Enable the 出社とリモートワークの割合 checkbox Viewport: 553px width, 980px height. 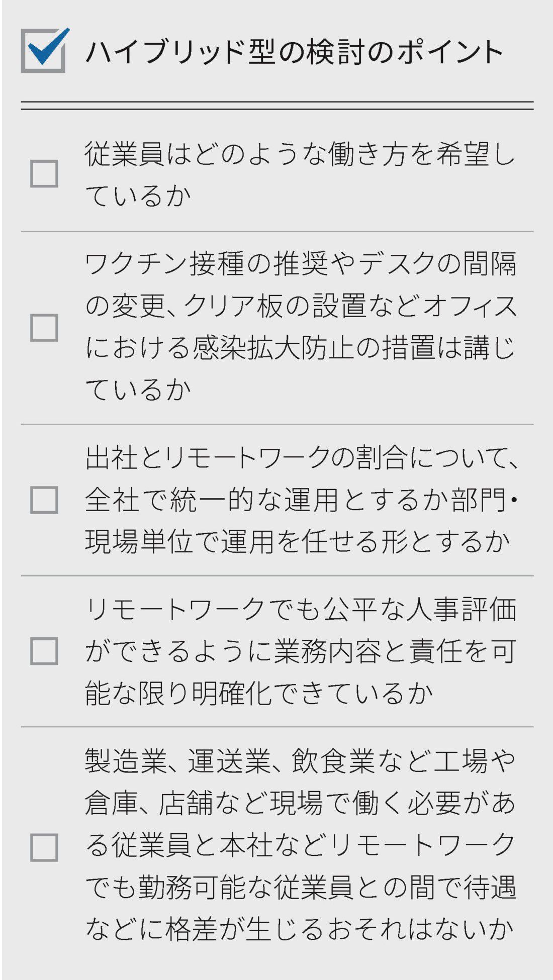44,500
